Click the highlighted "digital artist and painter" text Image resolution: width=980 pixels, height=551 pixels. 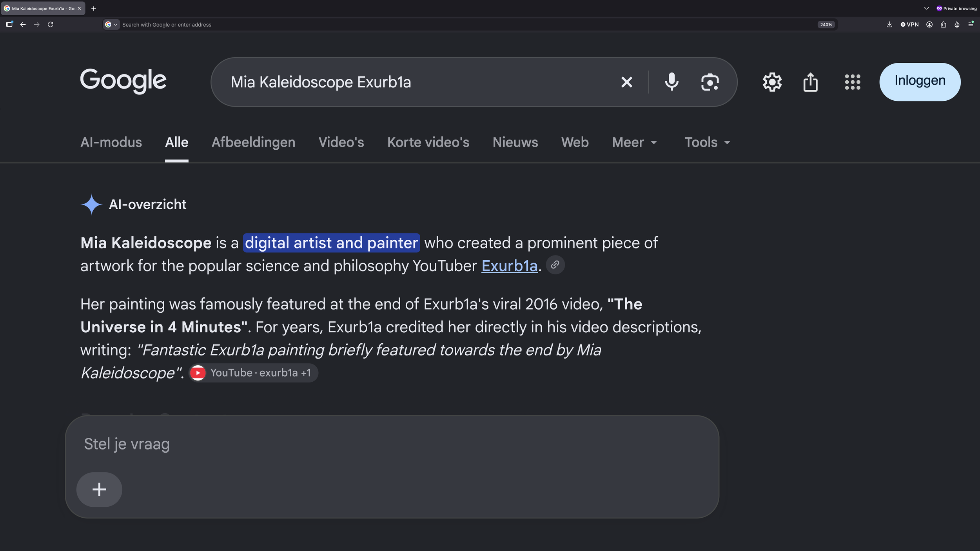tap(331, 243)
